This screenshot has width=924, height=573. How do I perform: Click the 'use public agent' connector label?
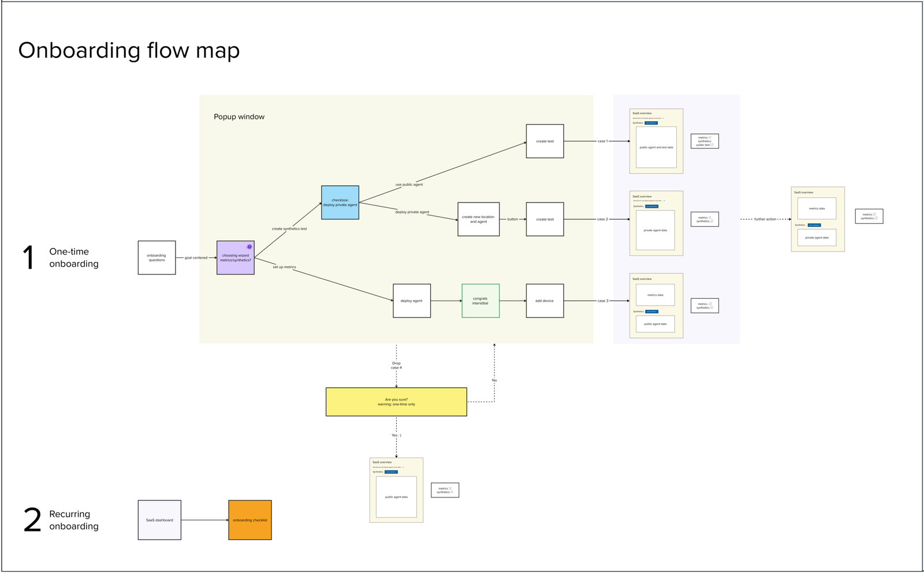coord(409,185)
